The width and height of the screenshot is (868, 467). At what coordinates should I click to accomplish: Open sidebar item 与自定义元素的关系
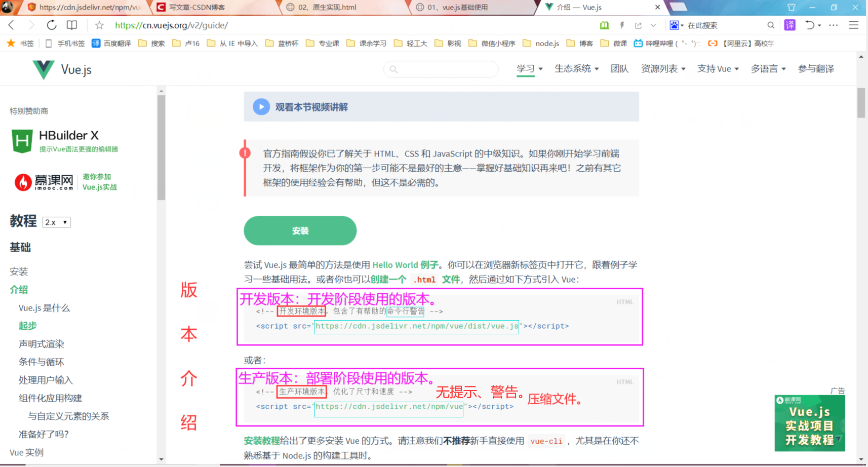pyautogui.click(x=68, y=416)
